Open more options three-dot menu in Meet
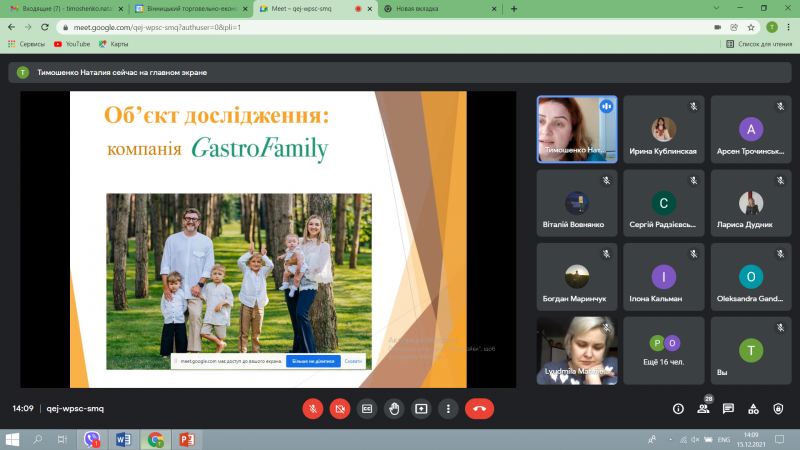 point(448,409)
